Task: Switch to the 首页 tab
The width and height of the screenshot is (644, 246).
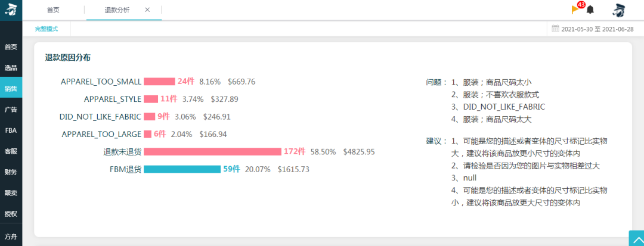Action: 53,10
